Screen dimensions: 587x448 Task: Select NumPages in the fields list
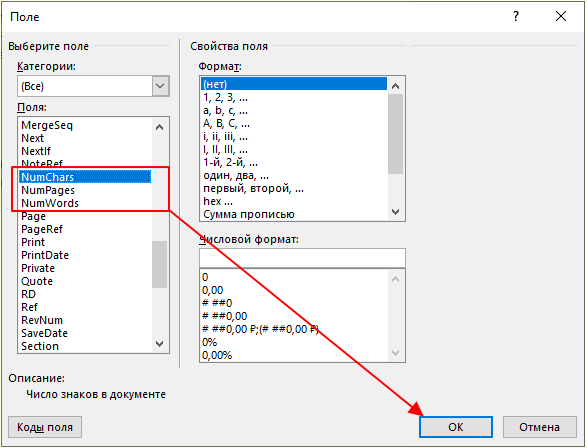pyautogui.click(x=48, y=190)
